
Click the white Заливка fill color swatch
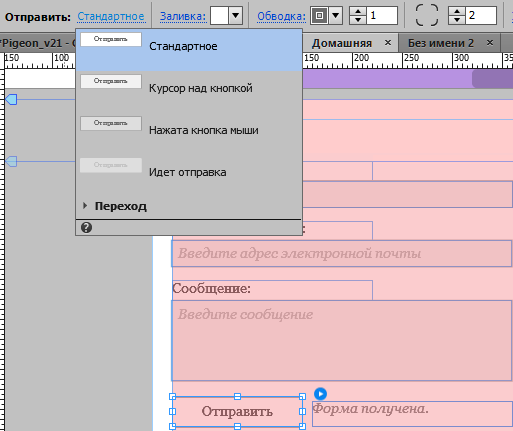click(x=219, y=15)
